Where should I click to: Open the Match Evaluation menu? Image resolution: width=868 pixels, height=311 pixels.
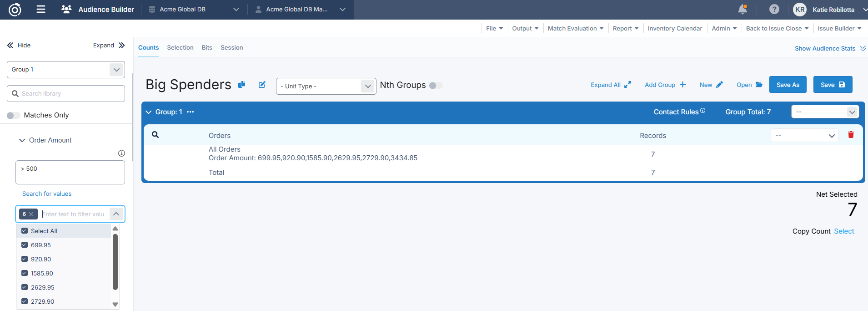(x=575, y=28)
